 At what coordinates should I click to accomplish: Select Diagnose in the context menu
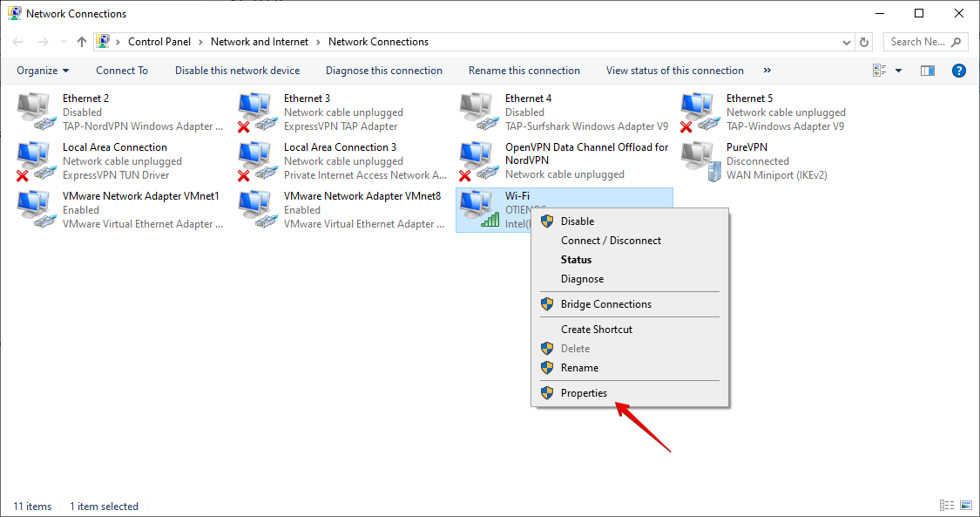pos(629,279)
